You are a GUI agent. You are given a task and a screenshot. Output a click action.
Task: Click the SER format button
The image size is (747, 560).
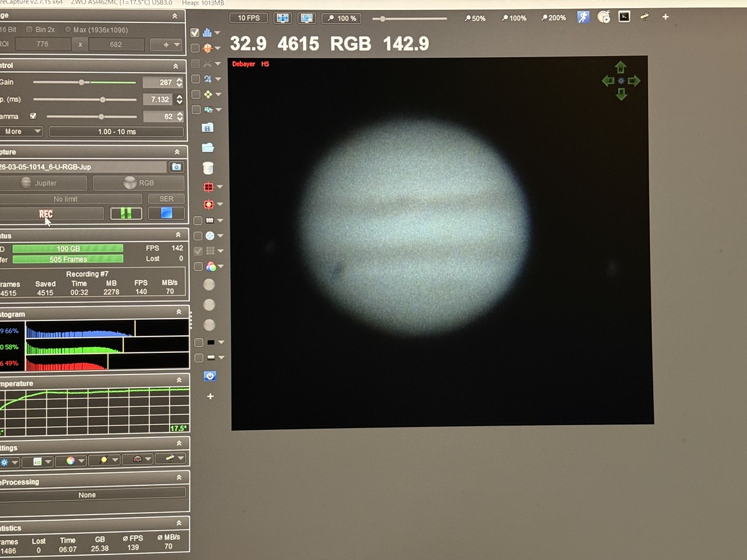166,198
